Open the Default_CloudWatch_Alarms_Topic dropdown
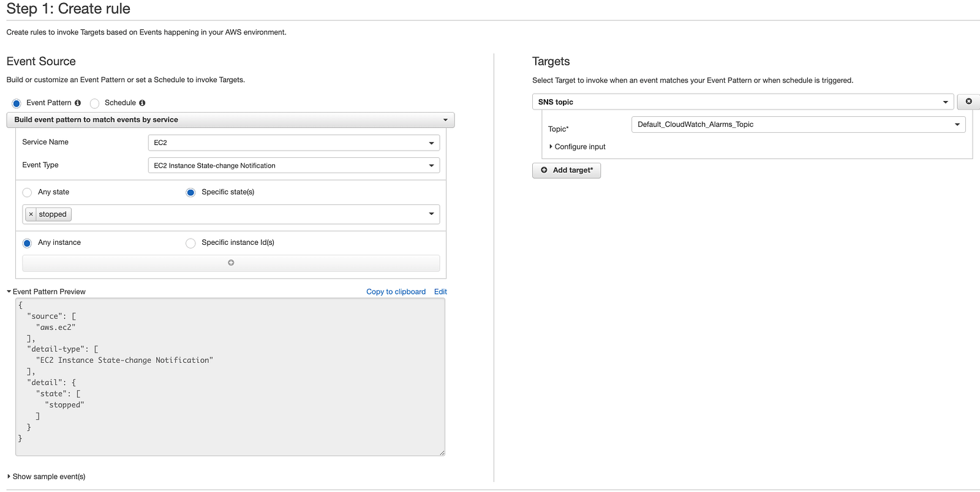The width and height of the screenshot is (980, 492). 798,125
